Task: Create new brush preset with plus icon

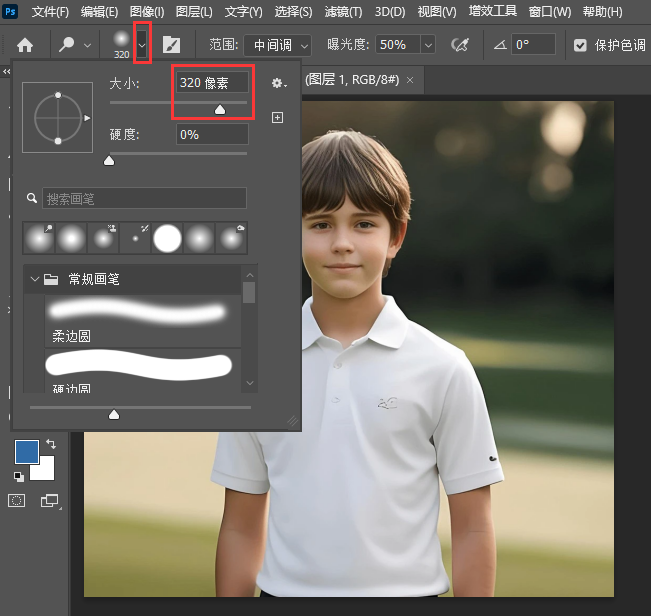Action: [278, 117]
